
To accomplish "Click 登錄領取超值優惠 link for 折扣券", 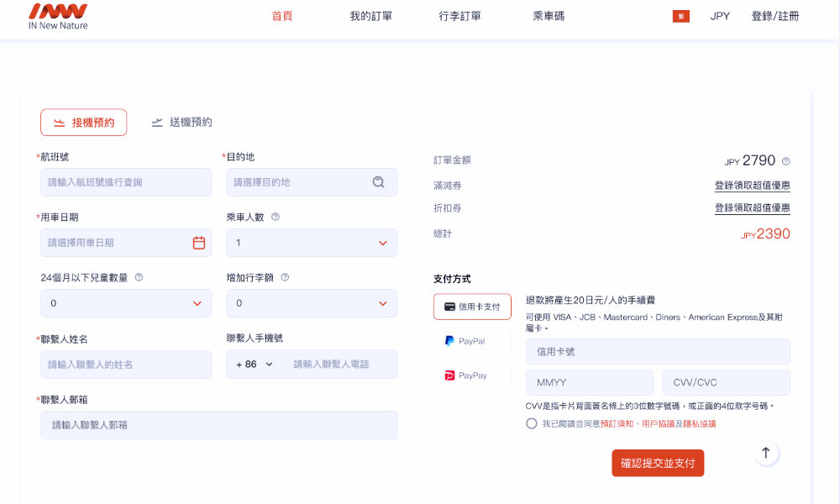I will click(752, 208).
